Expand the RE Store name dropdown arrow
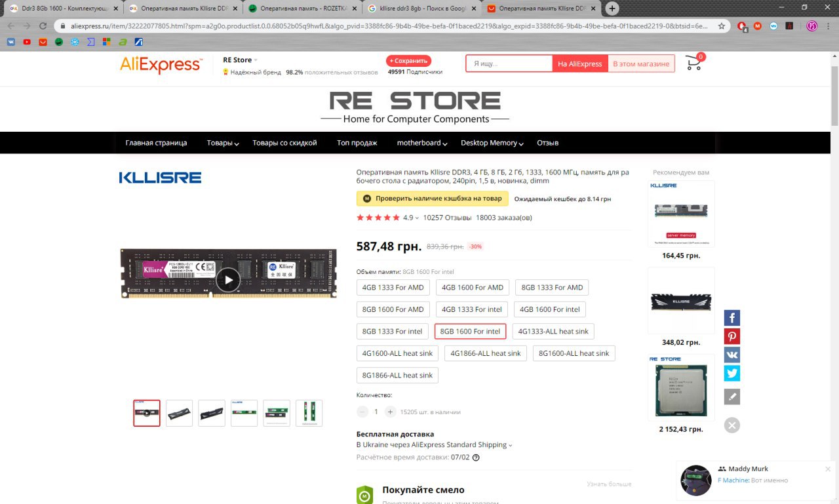The height and width of the screenshot is (504, 839). click(x=256, y=60)
